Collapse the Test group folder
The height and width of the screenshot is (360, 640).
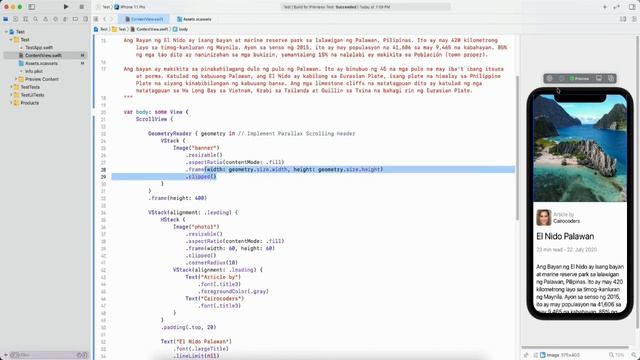pos(11,40)
